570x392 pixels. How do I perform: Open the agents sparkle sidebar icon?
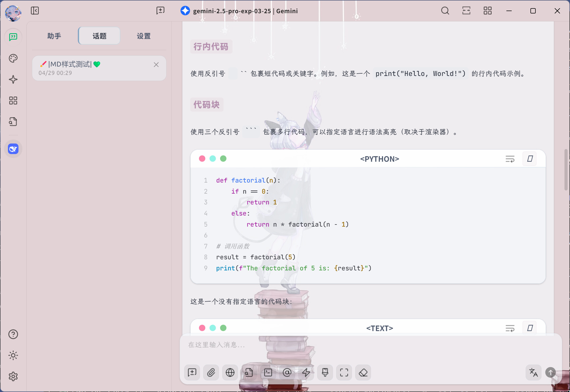tap(13, 79)
